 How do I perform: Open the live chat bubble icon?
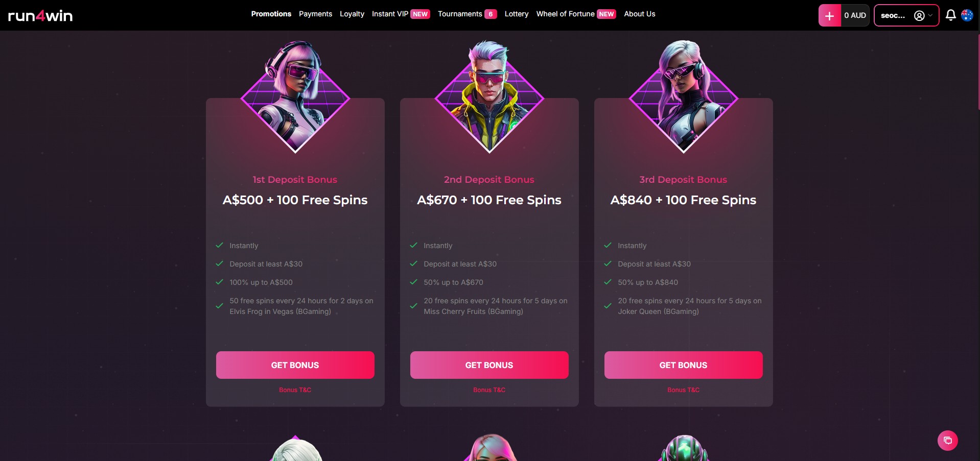click(947, 441)
